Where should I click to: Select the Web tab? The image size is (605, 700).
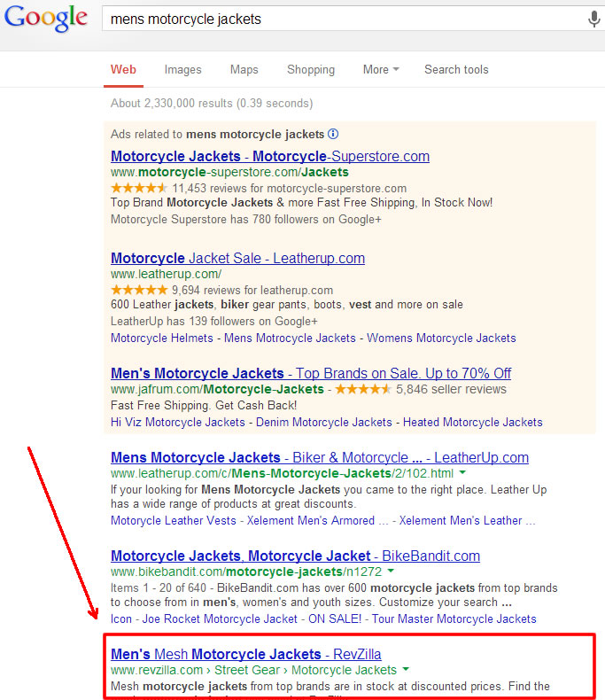pyautogui.click(x=123, y=70)
